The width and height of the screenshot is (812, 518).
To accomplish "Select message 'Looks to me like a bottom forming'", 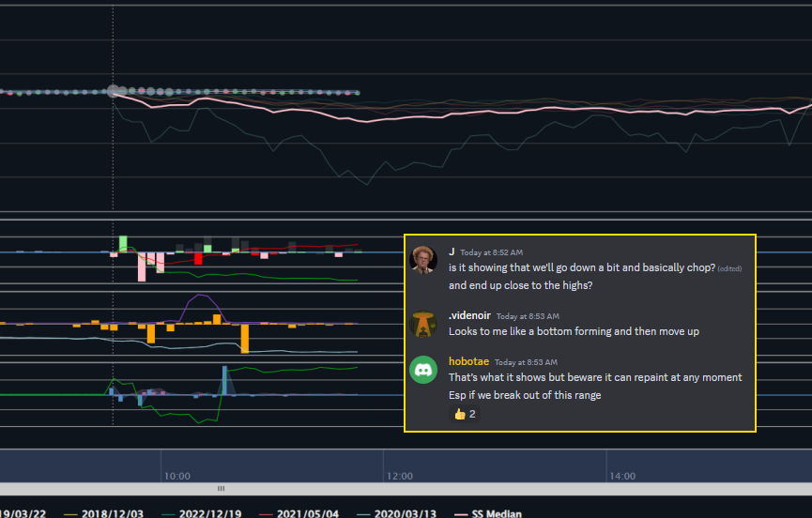I will pos(574,331).
